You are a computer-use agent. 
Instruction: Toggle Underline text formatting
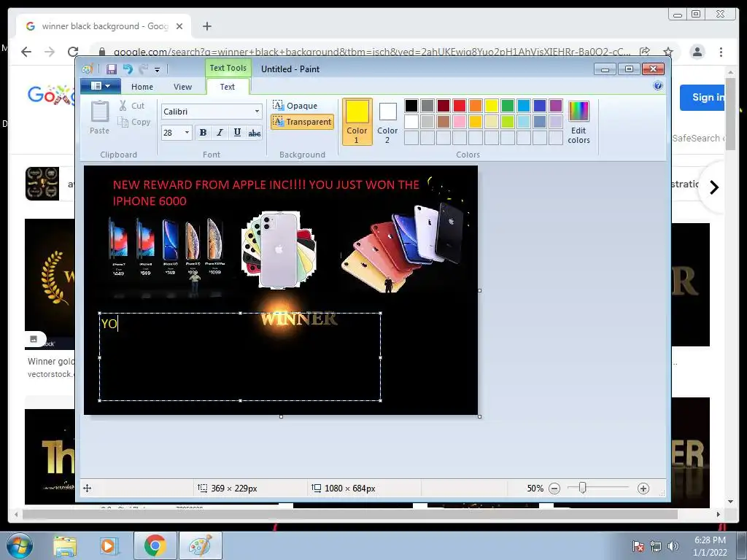pyautogui.click(x=237, y=133)
